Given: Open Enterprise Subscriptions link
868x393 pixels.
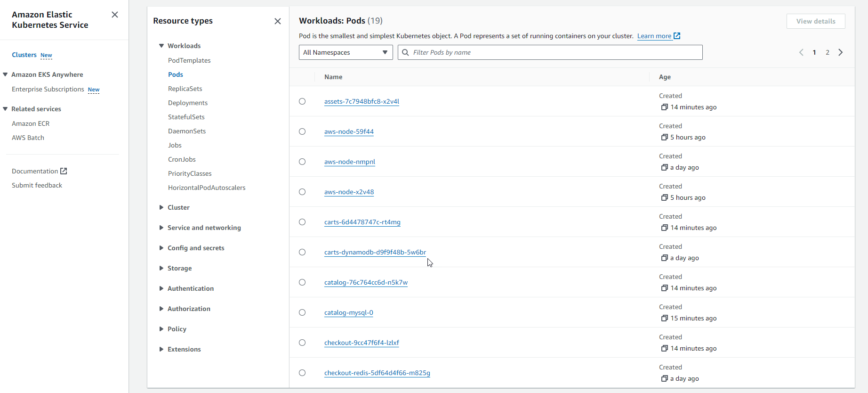Looking at the screenshot, I should click(x=48, y=89).
